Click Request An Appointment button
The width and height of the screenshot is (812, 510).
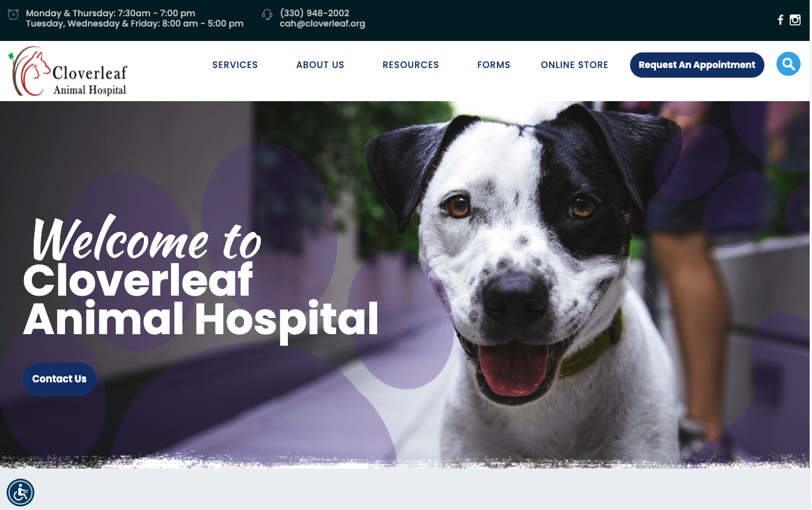pyautogui.click(x=697, y=65)
